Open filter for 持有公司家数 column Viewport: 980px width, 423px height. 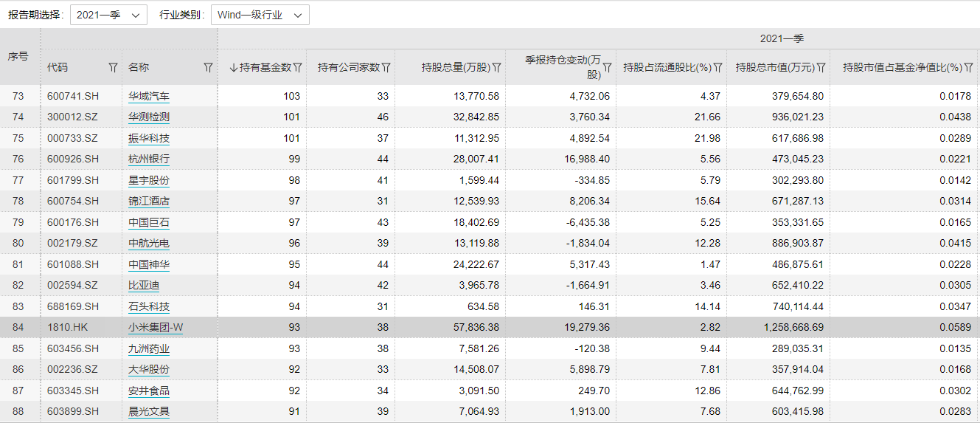(386, 68)
